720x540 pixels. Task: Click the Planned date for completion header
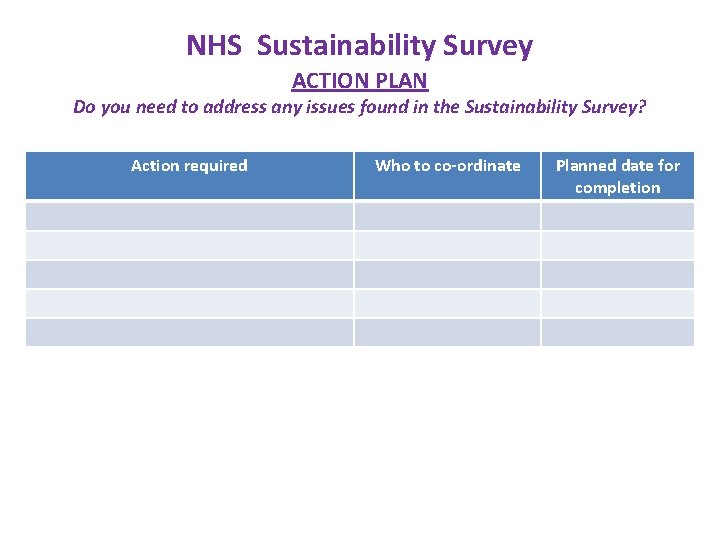(617, 176)
